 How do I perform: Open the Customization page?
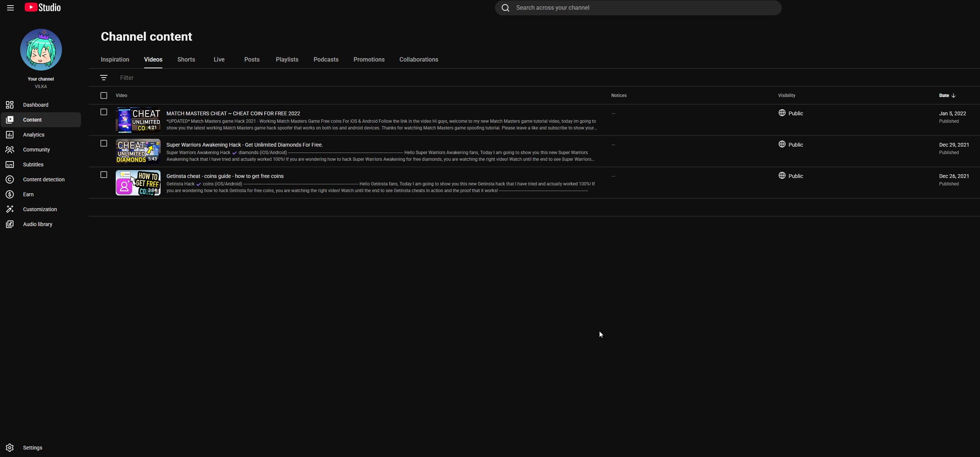(41, 209)
